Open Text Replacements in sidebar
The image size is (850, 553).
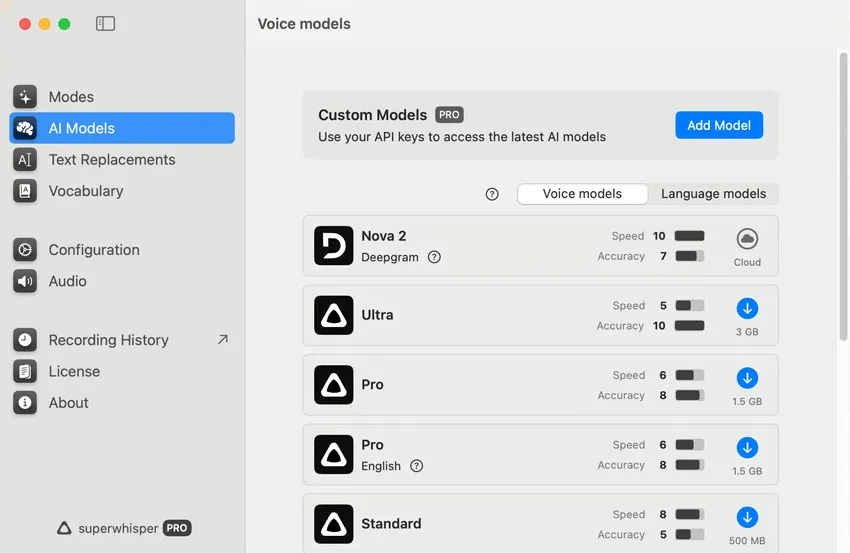(111, 160)
